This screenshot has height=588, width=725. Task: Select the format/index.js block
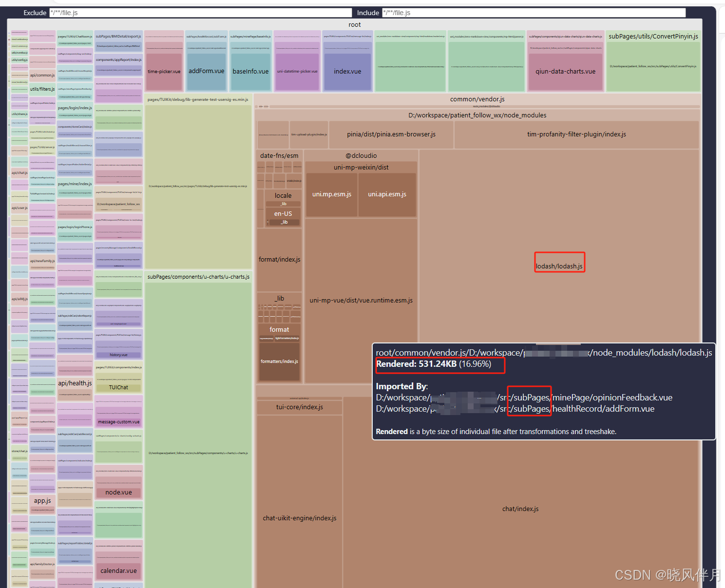coord(279,260)
